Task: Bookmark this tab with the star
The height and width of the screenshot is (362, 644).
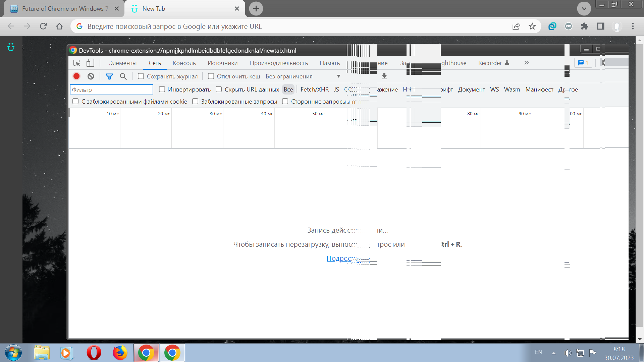Action: (x=532, y=26)
